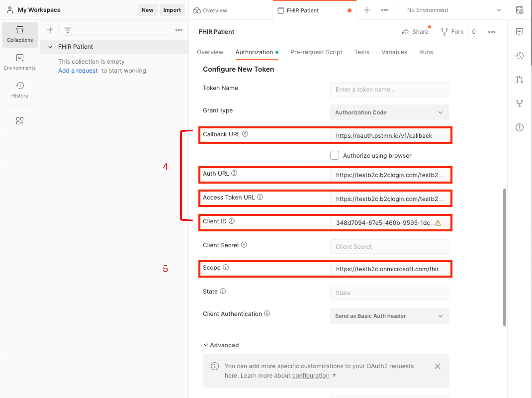Screen dimensions: 532x398
Task: Click the info icon next to Client ID
Action: (x=232, y=221)
